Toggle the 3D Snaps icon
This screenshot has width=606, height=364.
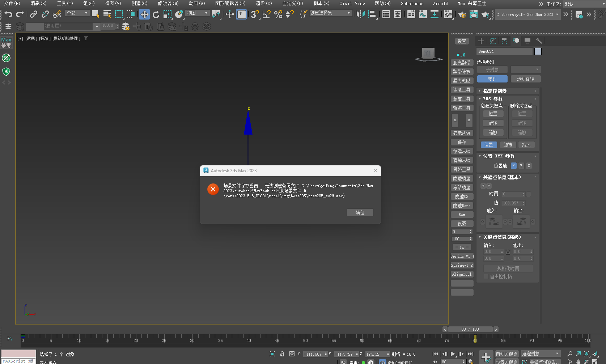[x=255, y=14]
